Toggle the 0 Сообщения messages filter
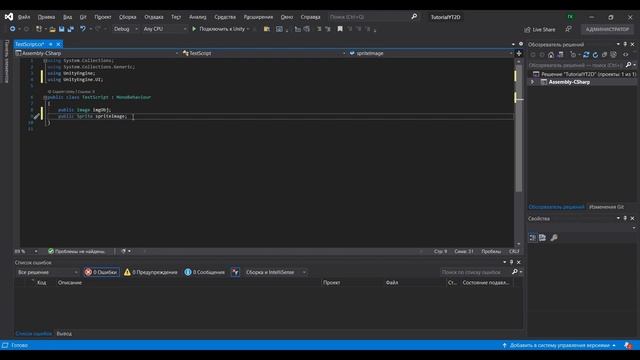Viewport: 640px width, 360px height. (x=204, y=272)
